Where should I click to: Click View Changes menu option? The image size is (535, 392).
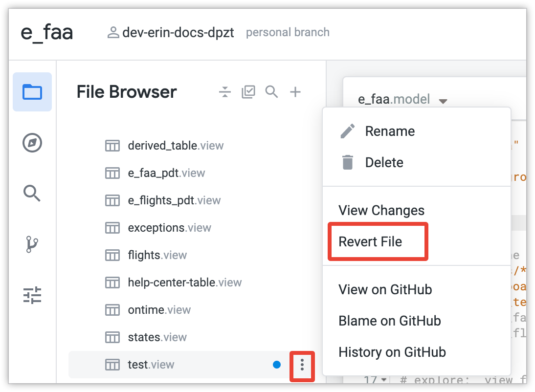pos(381,211)
